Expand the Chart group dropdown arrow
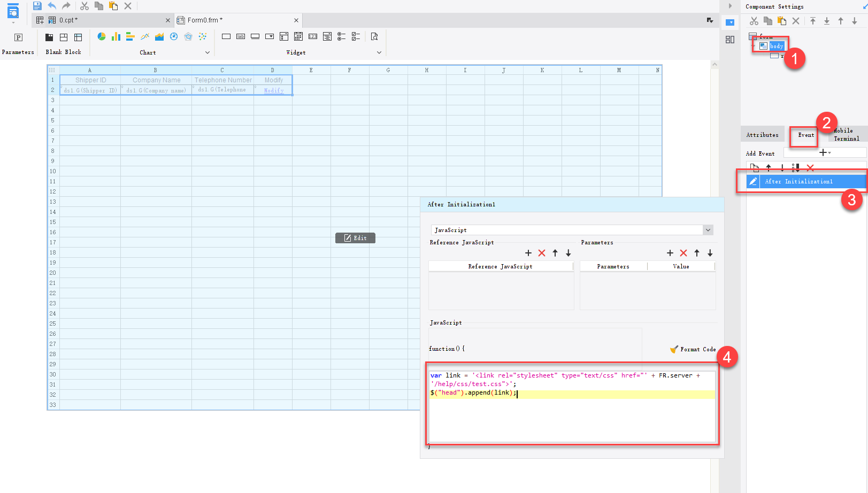Image resolution: width=868 pixels, height=493 pixels. [x=208, y=52]
